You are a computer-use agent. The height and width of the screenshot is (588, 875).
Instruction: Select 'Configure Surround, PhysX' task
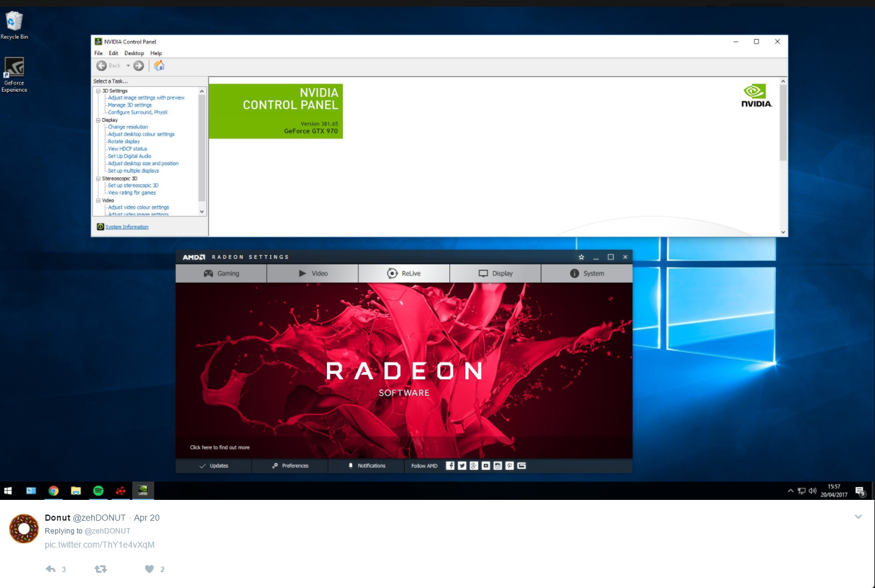click(138, 113)
